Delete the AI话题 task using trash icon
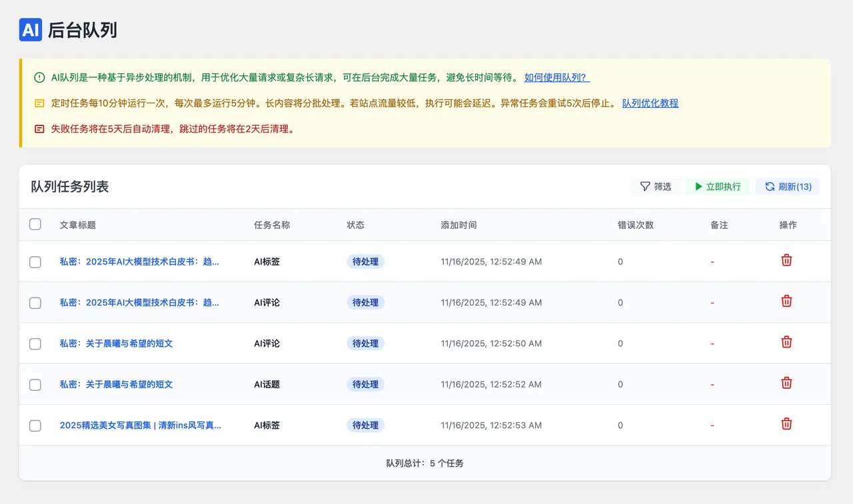 [786, 383]
